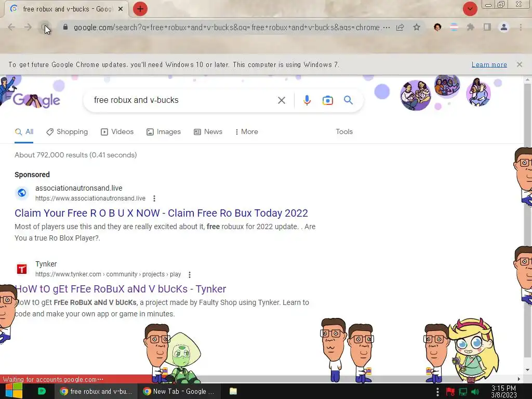Open the Chrome profile avatar icon
The image size is (532, 399).
[x=504, y=27]
